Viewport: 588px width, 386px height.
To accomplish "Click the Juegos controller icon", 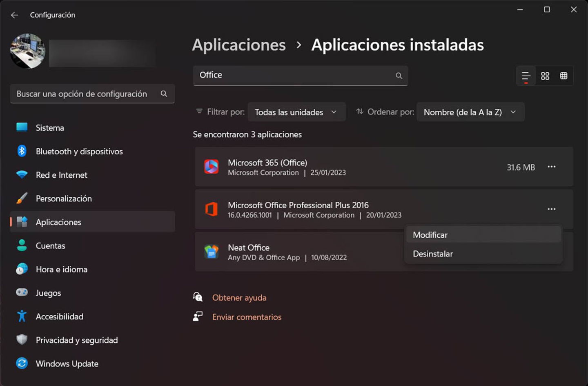I will pyautogui.click(x=22, y=292).
